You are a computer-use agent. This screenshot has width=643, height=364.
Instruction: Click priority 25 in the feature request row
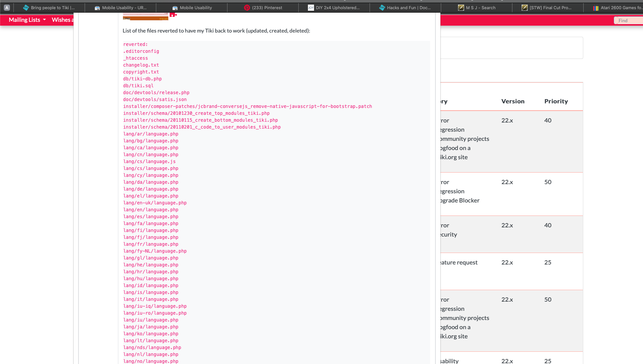click(x=548, y=263)
